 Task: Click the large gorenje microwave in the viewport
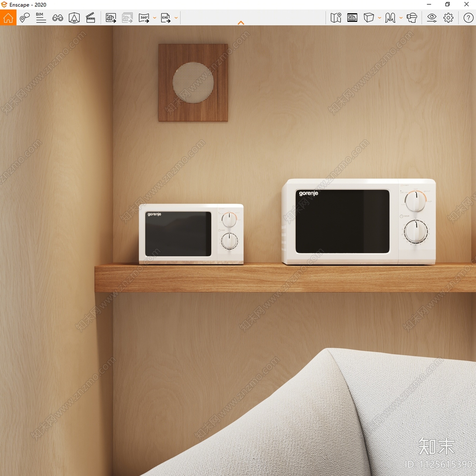tap(358, 222)
